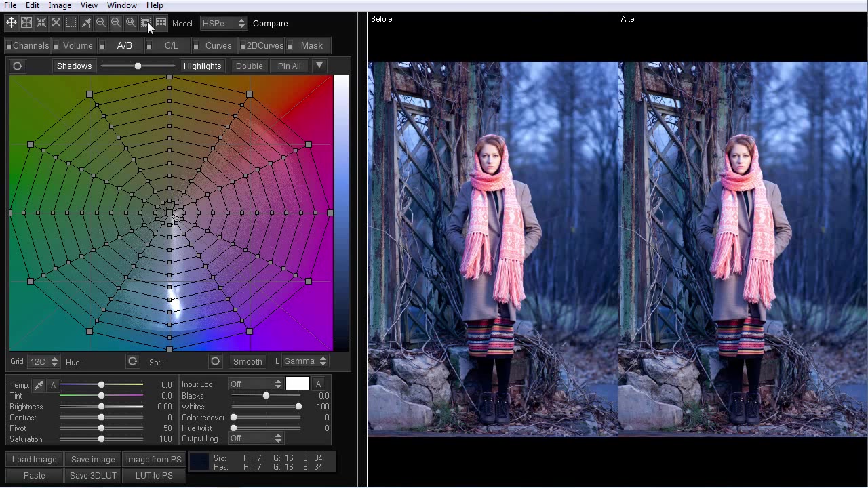This screenshot has width=868, height=488.
Task: Select the Zoom Out tool
Action: [115, 23]
